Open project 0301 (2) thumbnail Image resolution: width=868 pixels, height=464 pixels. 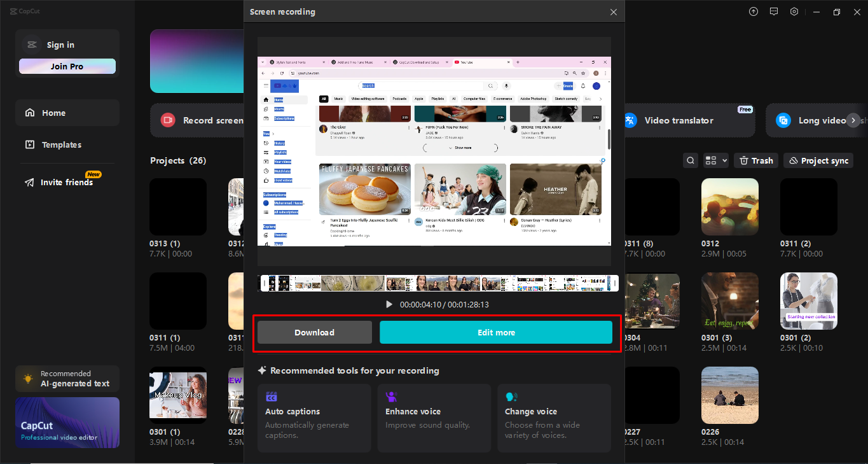809,301
